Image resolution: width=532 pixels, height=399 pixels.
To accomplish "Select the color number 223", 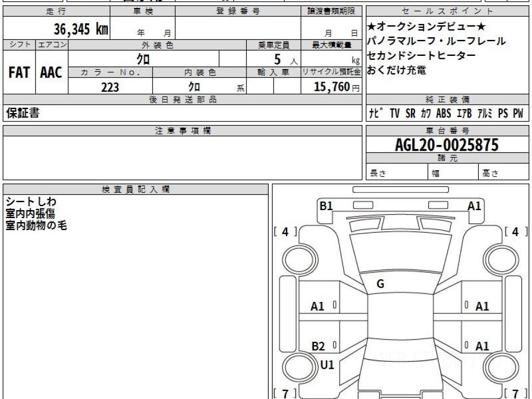I will (x=110, y=87).
